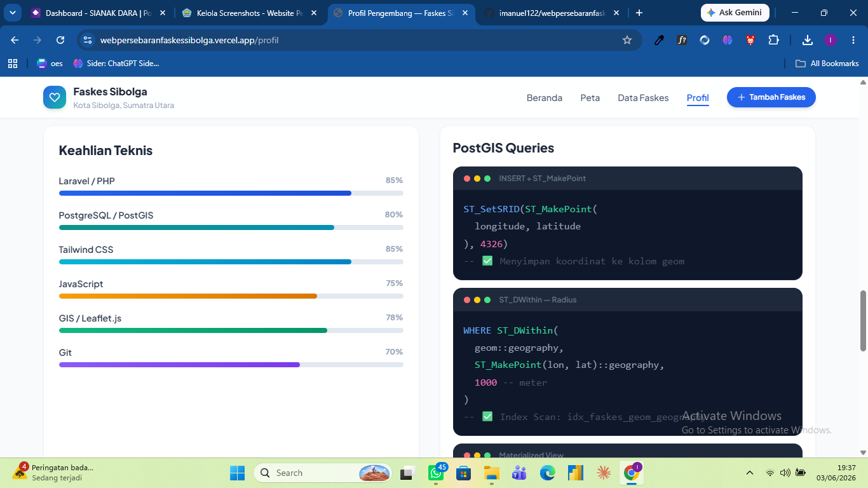The height and width of the screenshot is (488, 868).
Task: Open the Sider: ChatGPT Side bookmark
Action: 116,63
